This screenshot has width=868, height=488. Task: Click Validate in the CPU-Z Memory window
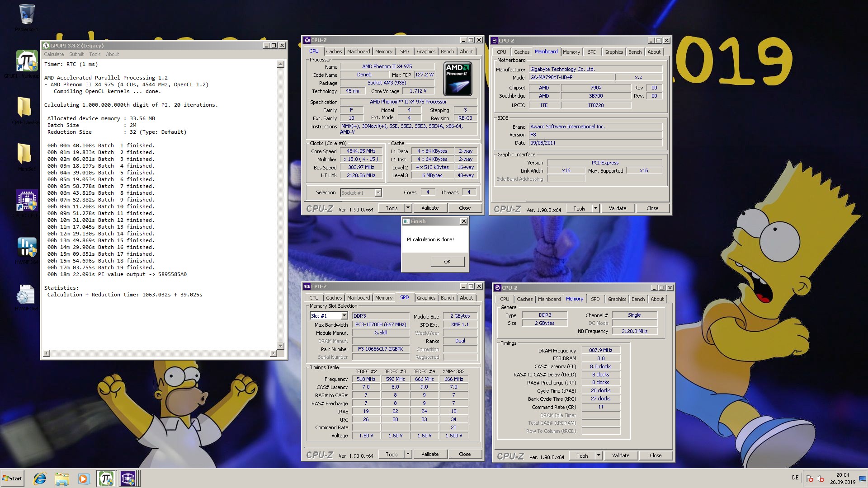tap(621, 455)
